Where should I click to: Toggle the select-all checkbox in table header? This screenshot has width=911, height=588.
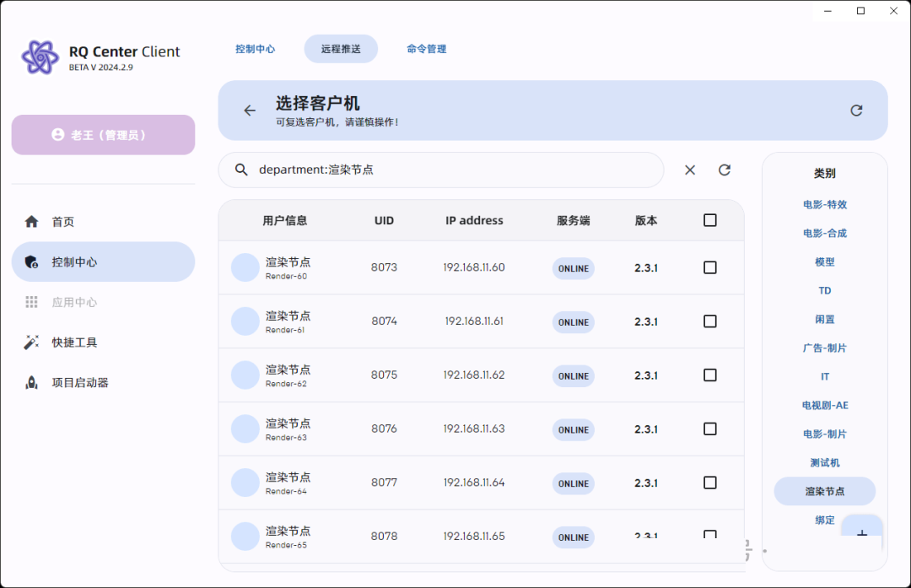[x=710, y=220]
